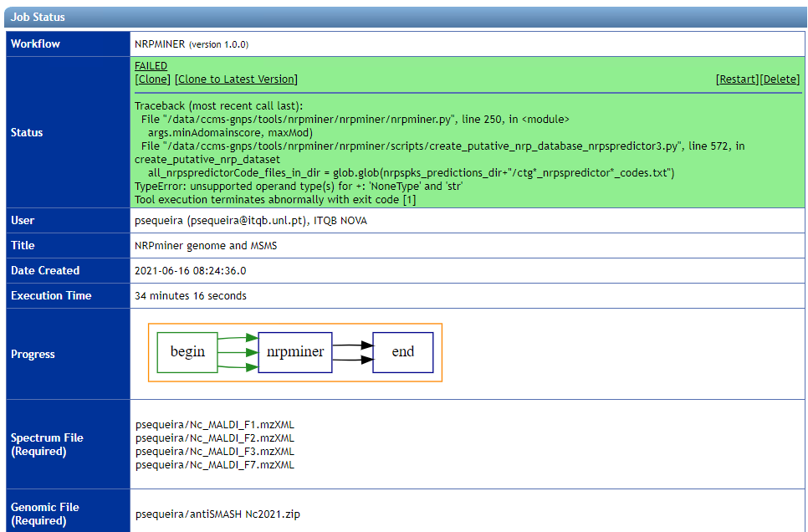Select the 34 minutes 16 seconds value
Viewport: 808px width, 532px height.
pyautogui.click(x=191, y=296)
